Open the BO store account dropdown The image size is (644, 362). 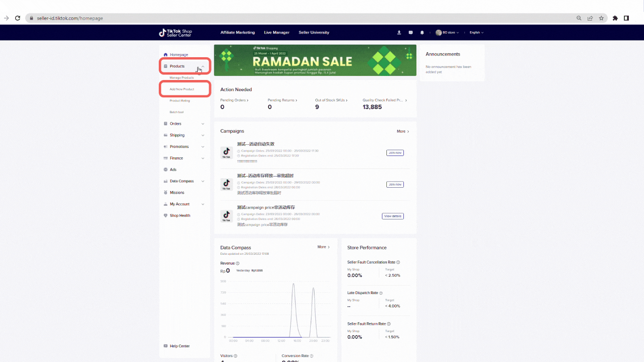tap(448, 33)
